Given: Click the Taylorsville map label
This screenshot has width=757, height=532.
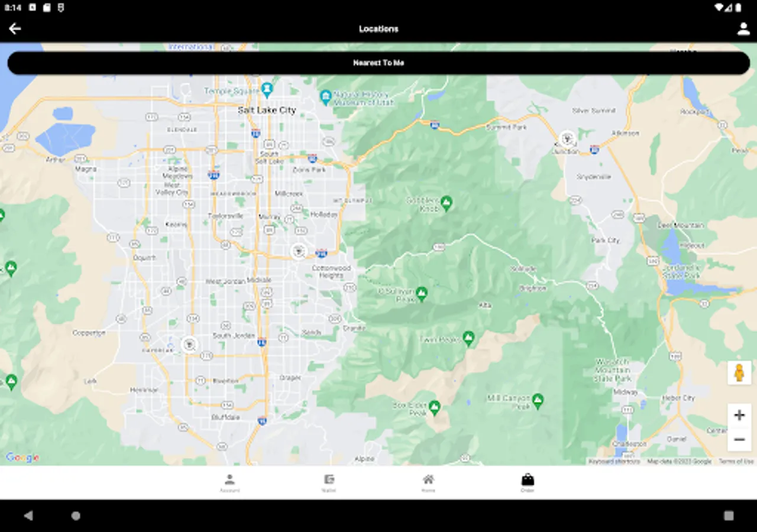Looking at the screenshot, I should pos(225,216).
